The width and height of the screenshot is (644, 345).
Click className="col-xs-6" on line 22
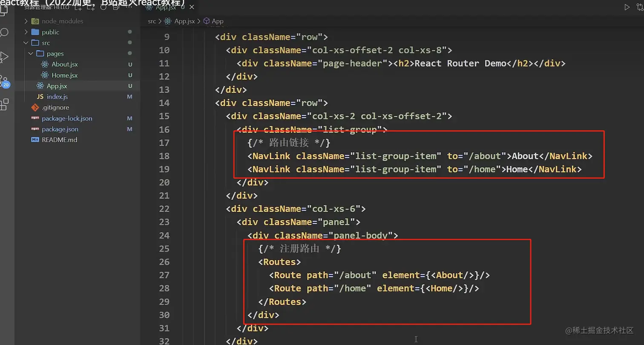307,209
